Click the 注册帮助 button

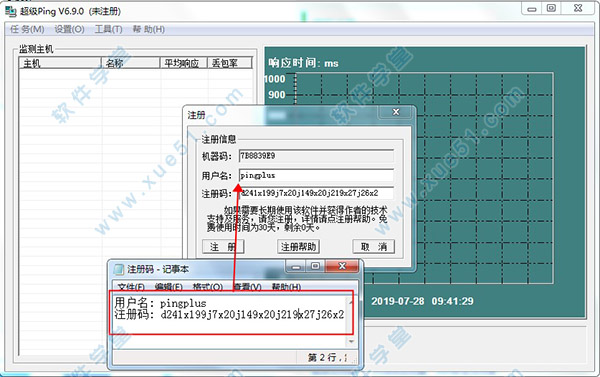click(298, 247)
